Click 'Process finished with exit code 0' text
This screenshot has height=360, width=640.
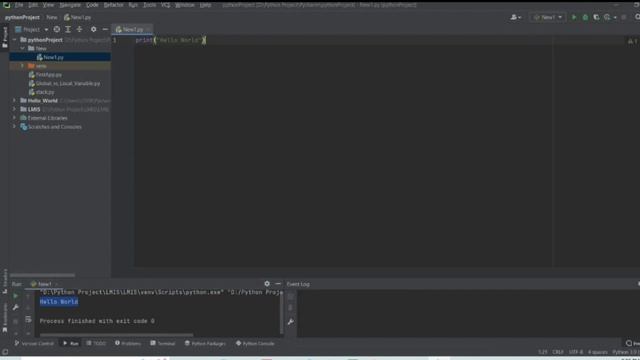pyautogui.click(x=97, y=321)
